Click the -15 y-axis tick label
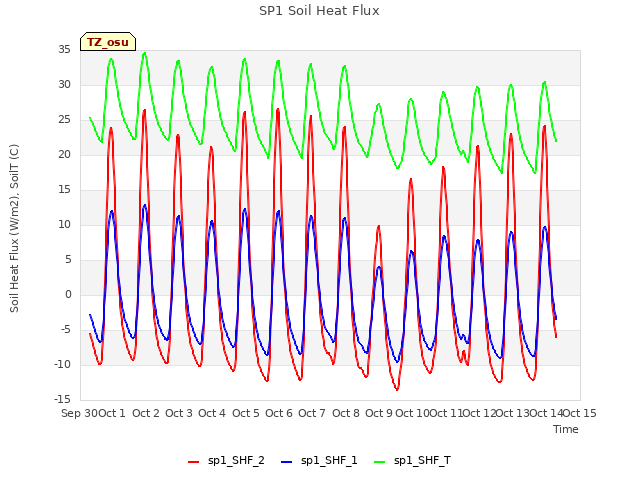Screen dimensions: 640x480 tap(62, 399)
